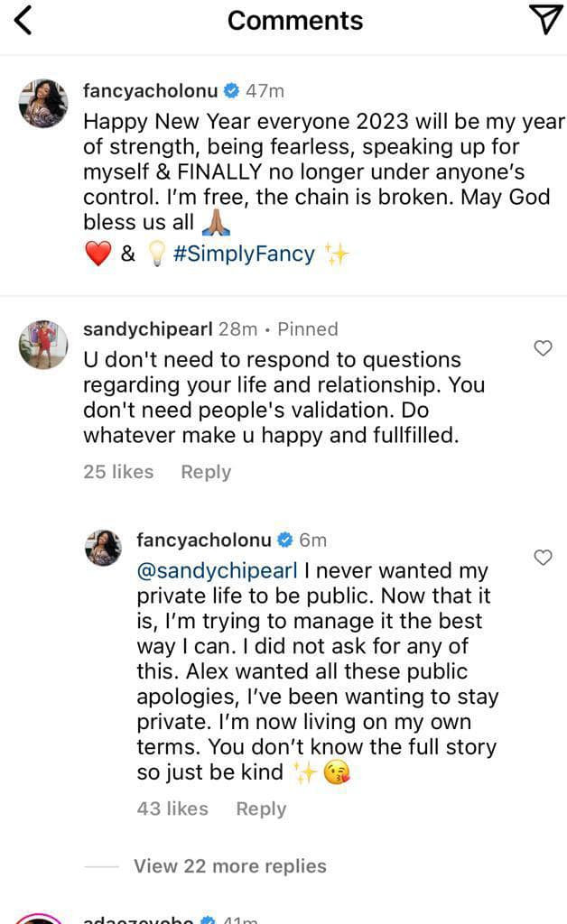Tap sandychipearl's avatar thumbnail
Viewport: 567px width, 924px height.
(x=43, y=344)
